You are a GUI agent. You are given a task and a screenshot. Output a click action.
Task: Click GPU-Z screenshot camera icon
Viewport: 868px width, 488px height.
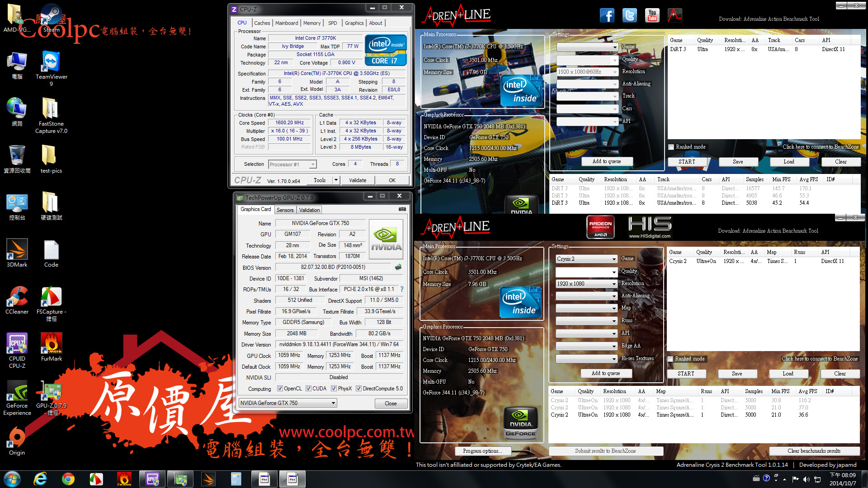[x=402, y=209]
